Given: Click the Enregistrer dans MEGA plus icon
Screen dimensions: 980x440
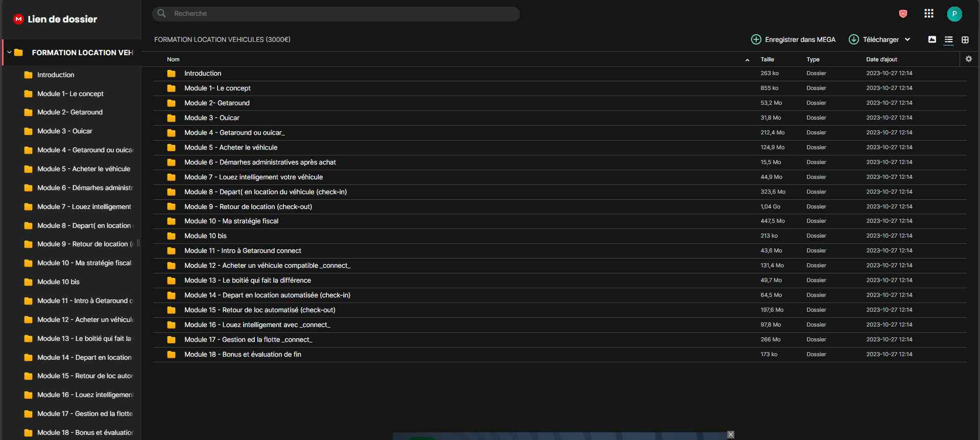Looking at the screenshot, I should pyautogui.click(x=756, y=39).
